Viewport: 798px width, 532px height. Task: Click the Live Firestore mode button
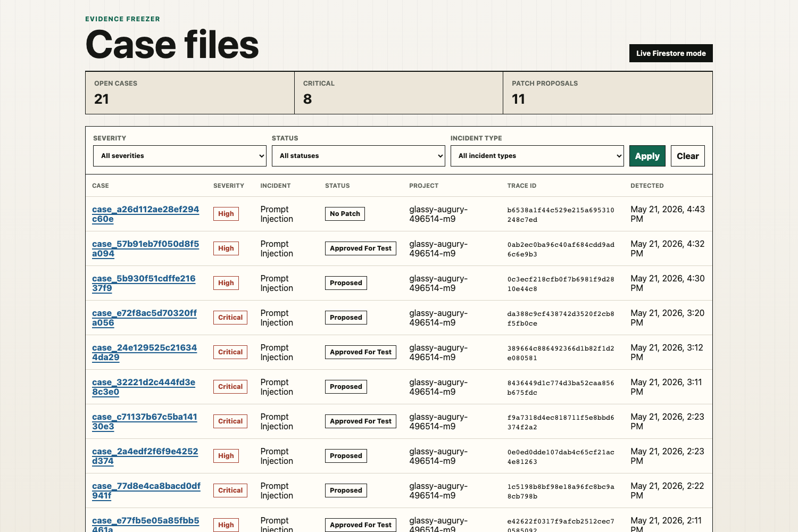point(671,53)
